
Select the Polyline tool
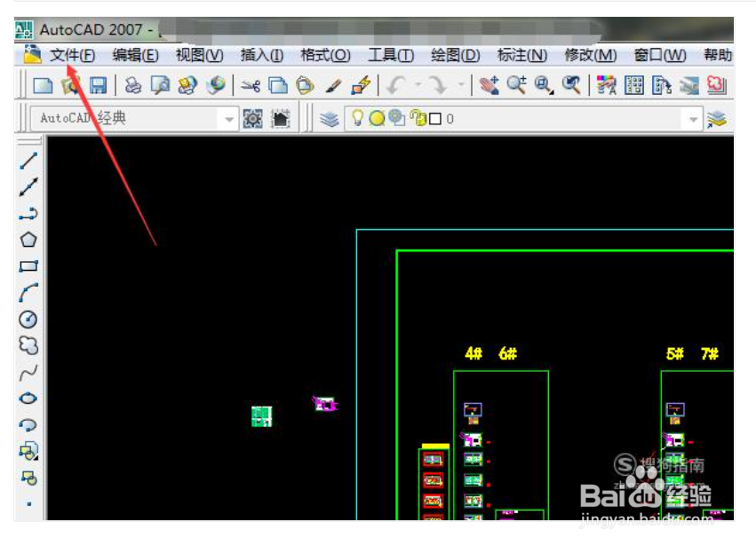click(28, 213)
